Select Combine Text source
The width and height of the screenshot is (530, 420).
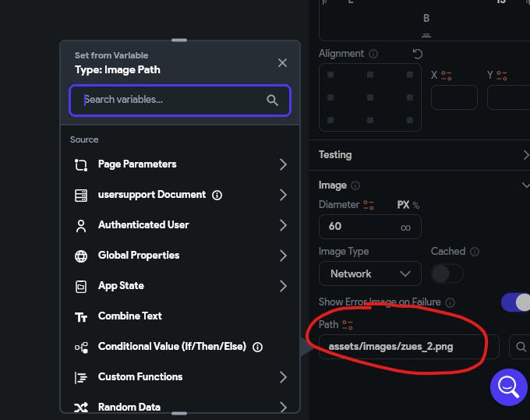pos(130,316)
